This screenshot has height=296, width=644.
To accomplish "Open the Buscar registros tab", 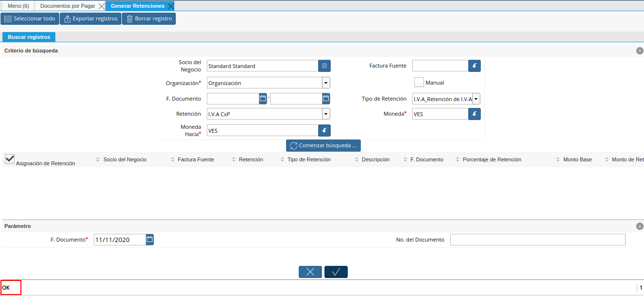I will pyautogui.click(x=29, y=37).
